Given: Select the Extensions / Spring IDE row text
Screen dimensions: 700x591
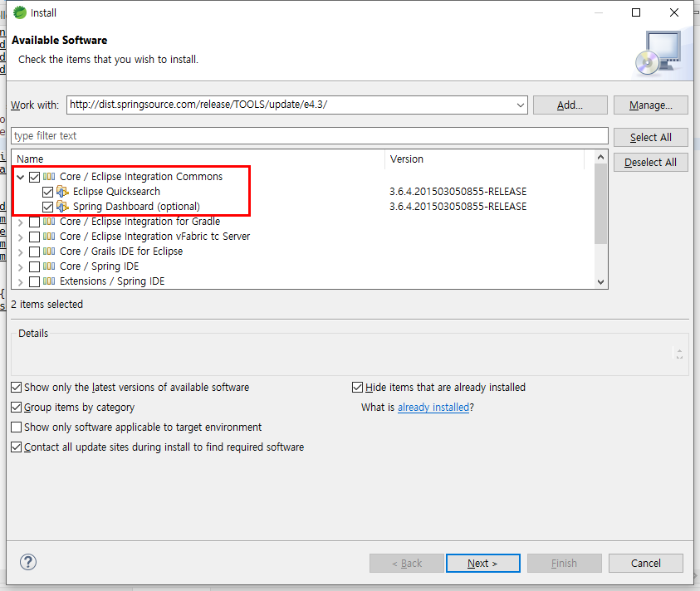Looking at the screenshot, I should point(112,281).
